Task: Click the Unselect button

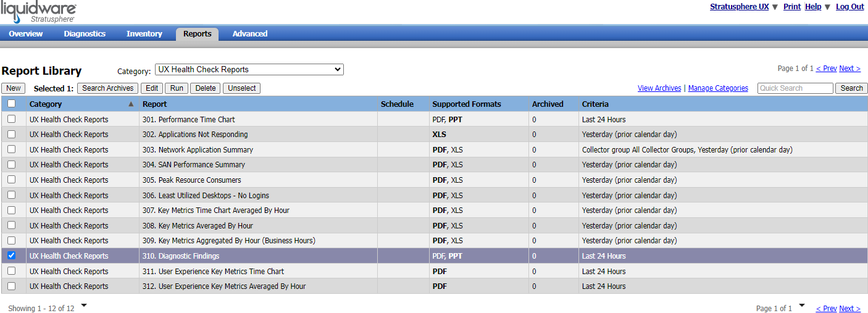Action: click(x=242, y=88)
